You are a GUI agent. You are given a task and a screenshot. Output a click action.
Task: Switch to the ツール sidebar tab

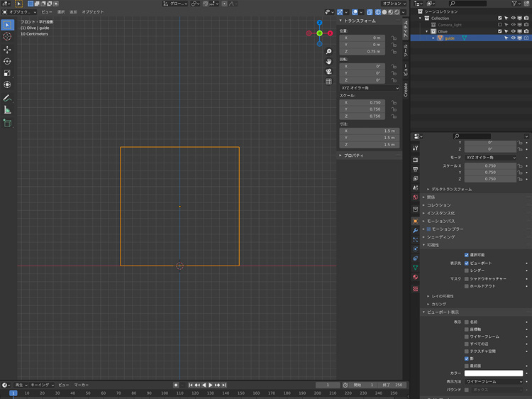[406, 51]
